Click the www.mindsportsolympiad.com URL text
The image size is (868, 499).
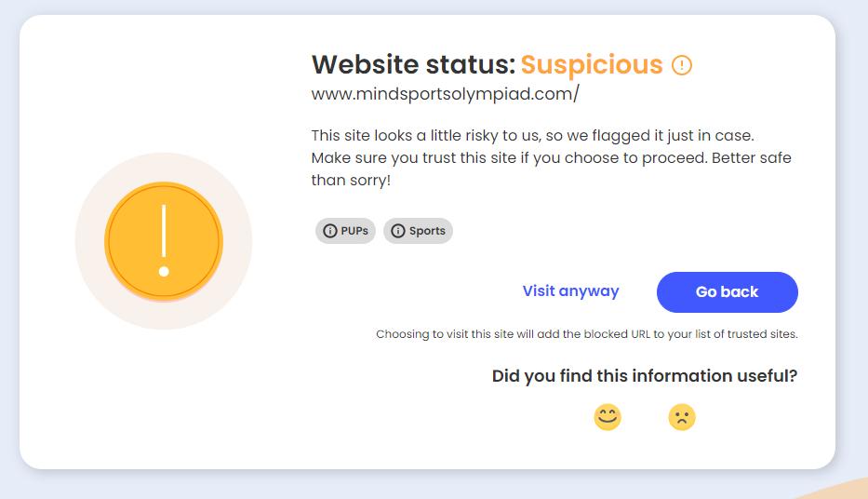pos(445,94)
